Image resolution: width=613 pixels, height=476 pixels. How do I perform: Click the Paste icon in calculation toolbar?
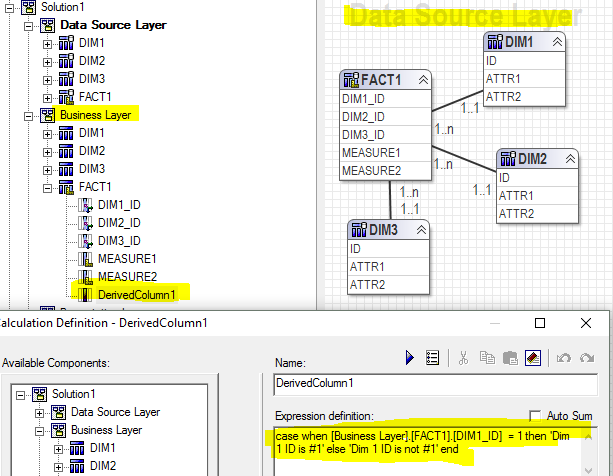(510, 358)
